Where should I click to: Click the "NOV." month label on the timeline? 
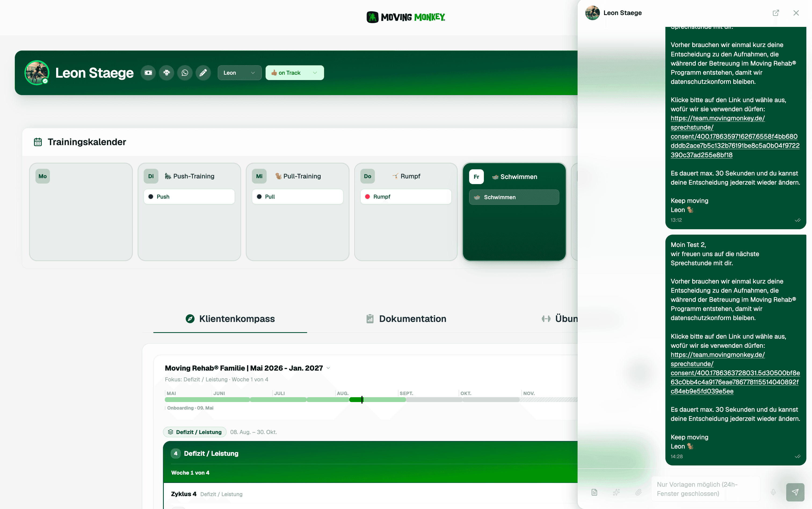pos(529,393)
